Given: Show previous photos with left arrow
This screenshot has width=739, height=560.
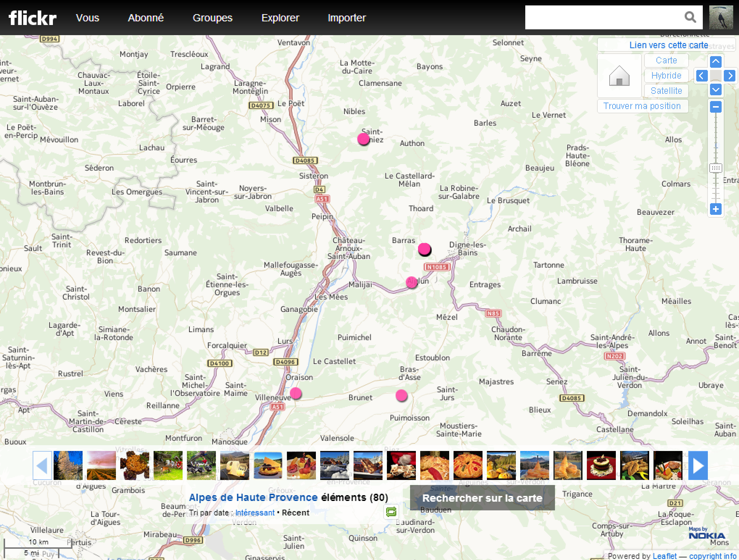Looking at the screenshot, I should [42, 465].
